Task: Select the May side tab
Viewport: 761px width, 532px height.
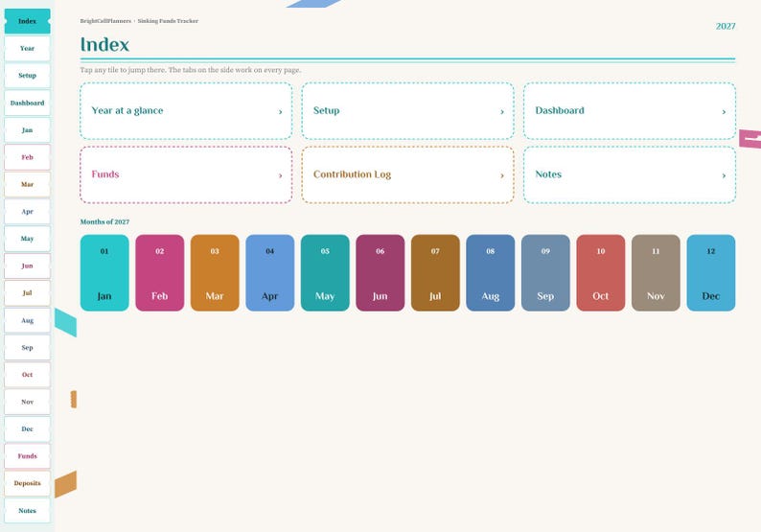Action: pyautogui.click(x=27, y=239)
